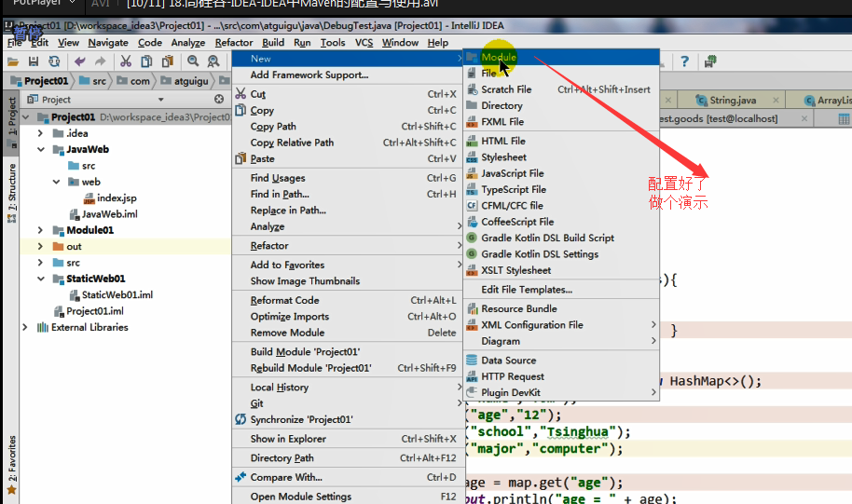Expand the .idea folder
The width and height of the screenshot is (852, 504).
(x=40, y=133)
